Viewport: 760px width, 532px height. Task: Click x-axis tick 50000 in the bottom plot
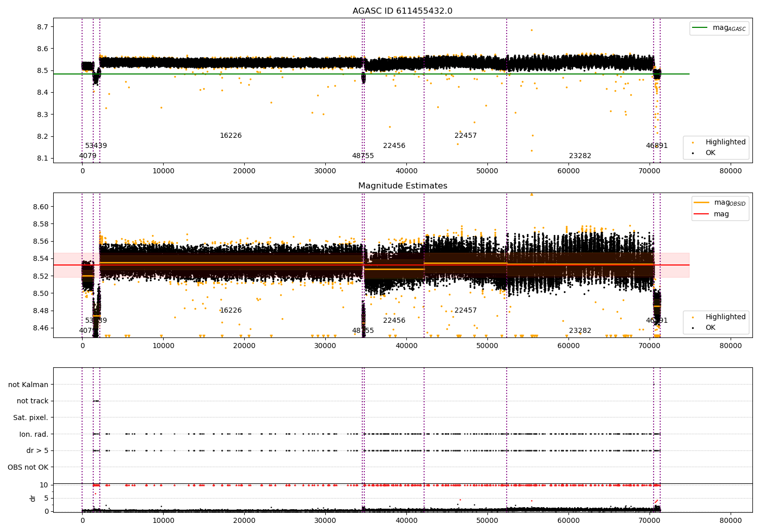click(x=487, y=520)
